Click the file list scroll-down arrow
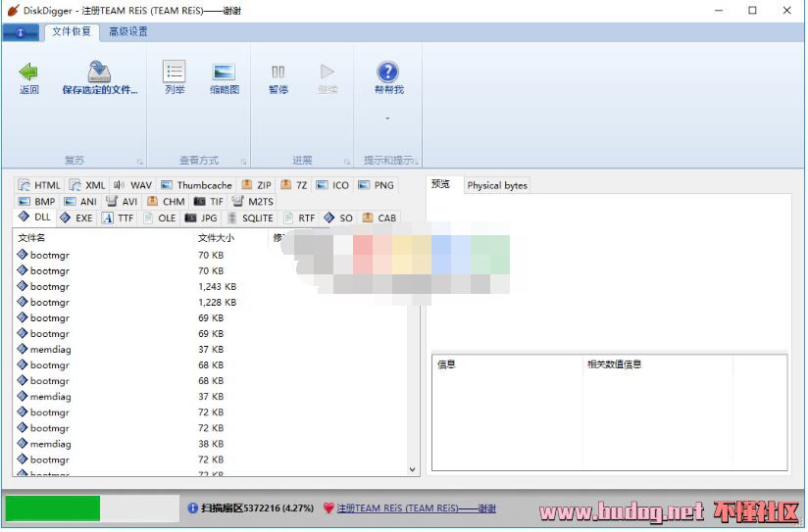This screenshot has height=532, width=808. click(412, 469)
